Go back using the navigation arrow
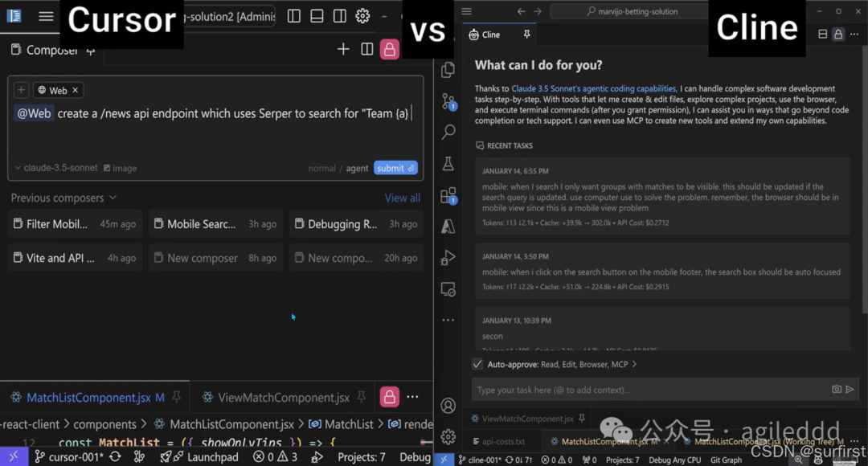Screen dimensions: 868x466 (521, 11)
